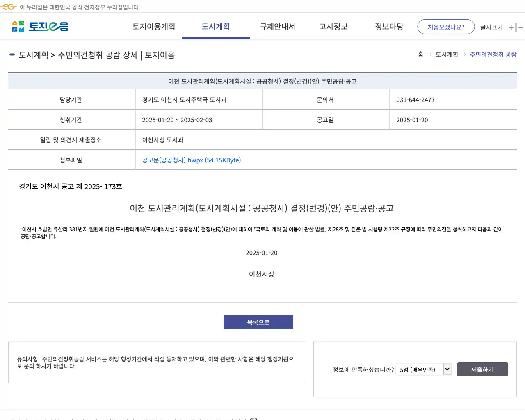Open the 홈 breadcrumb link
Image resolution: width=525 pixels, height=420 pixels.
point(420,54)
